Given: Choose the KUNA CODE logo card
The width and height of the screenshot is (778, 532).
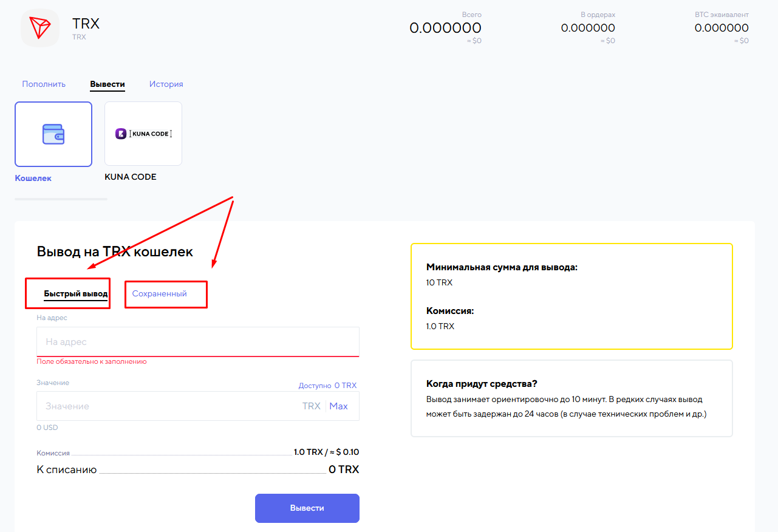Looking at the screenshot, I should coord(143,134).
